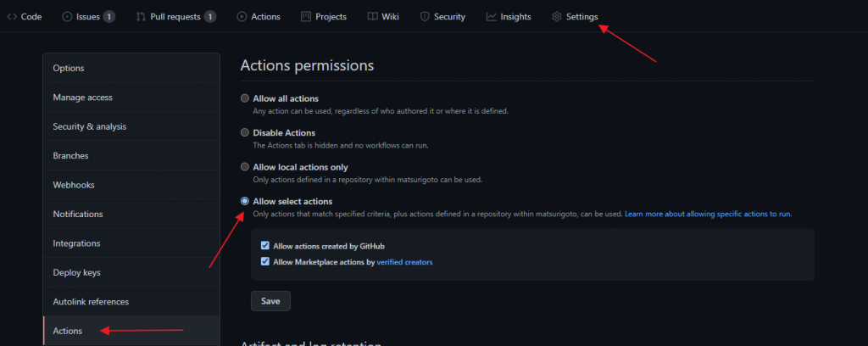
Task: Select Allow local actions only option
Action: coord(245,167)
